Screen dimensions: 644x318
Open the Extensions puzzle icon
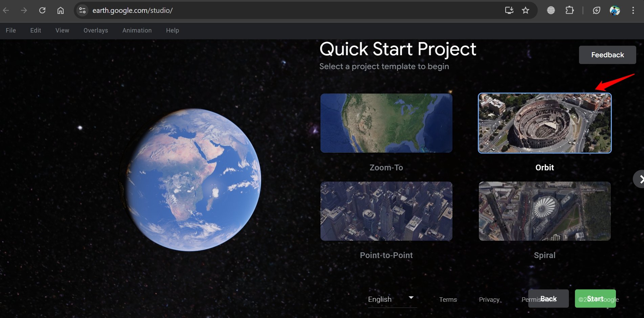[570, 10]
